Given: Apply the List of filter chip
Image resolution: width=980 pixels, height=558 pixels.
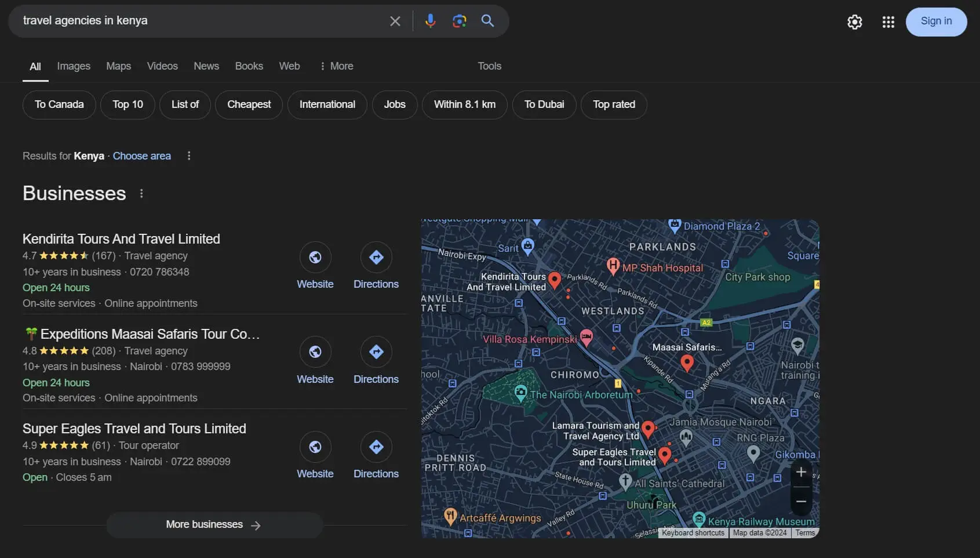Looking at the screenshot, I should 185,104.
